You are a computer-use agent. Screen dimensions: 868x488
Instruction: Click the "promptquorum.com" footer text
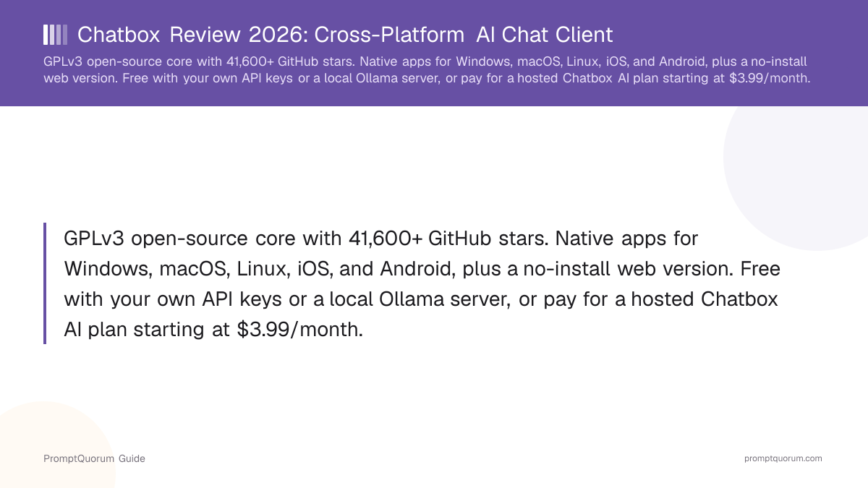[x=783, y=458]
